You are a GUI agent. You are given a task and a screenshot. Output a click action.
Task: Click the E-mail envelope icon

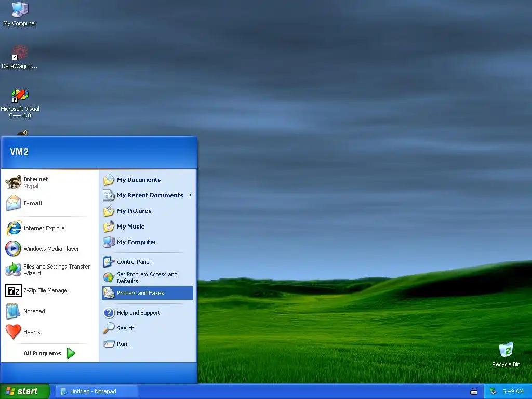(x=14, y=203)
